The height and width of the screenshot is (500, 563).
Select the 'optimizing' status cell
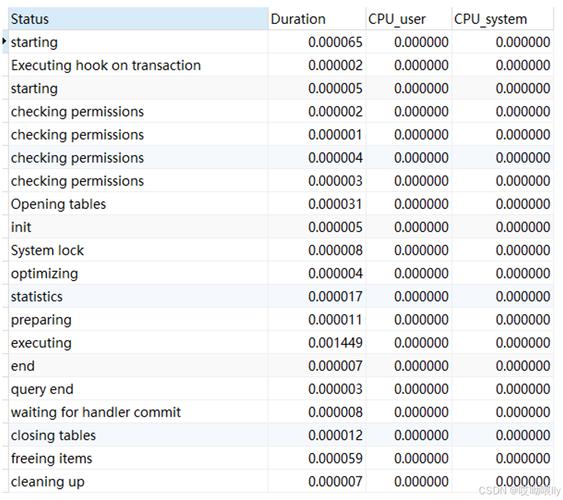point(138,274)
